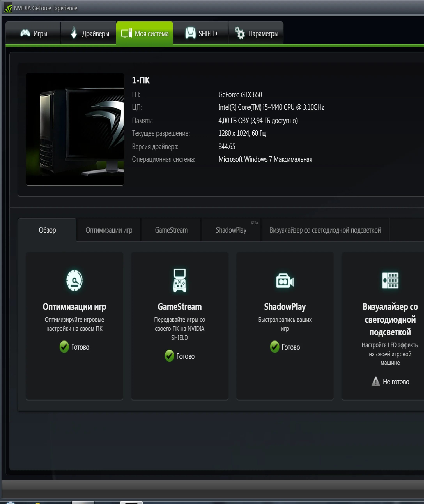Image resolution: width=424 pixels, height=504 pixels.
Task: Click the GeForce GTX 650 value
Action: (x=240, y=95)
